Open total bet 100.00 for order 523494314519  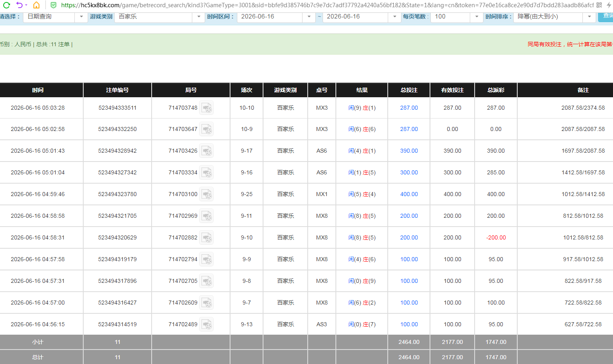click(x=409, y=324)
